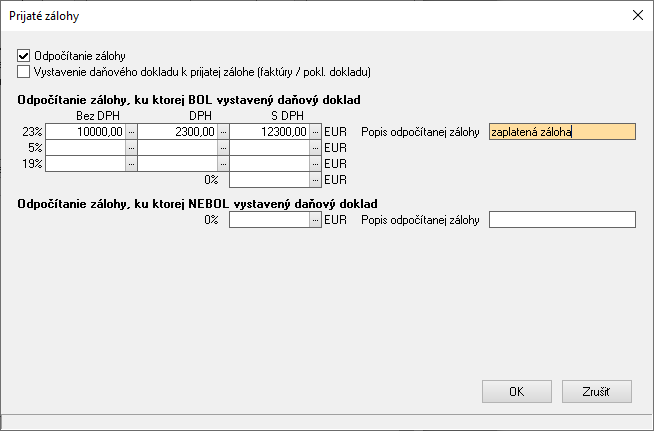Click the ellipsis button in the BOL 0% row
The height and width of the screenshot is (431, 654).
[315, 179]
